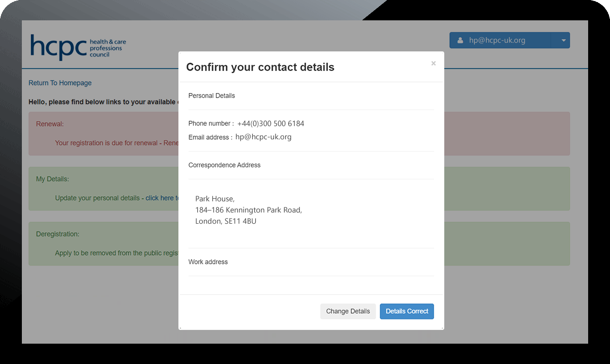This screenshot has width=610, height=364.
Task: Expand the account dropdown caret
Action: tap(563, 41)
